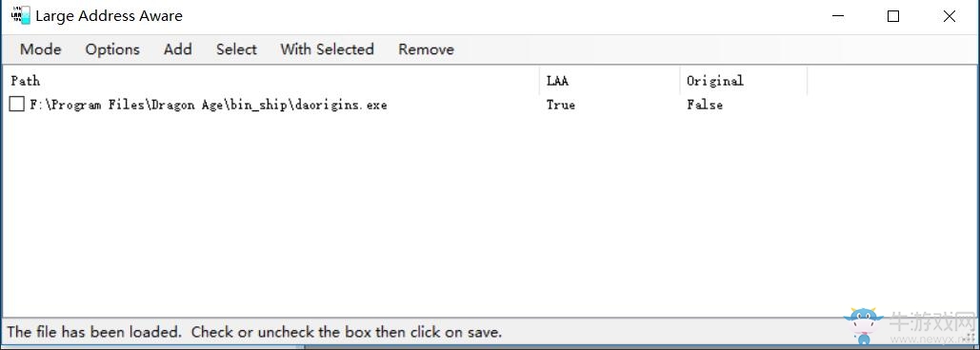Open the With Selected menu
This screenshot has width=980, height=350.
(x=327, y=49)
